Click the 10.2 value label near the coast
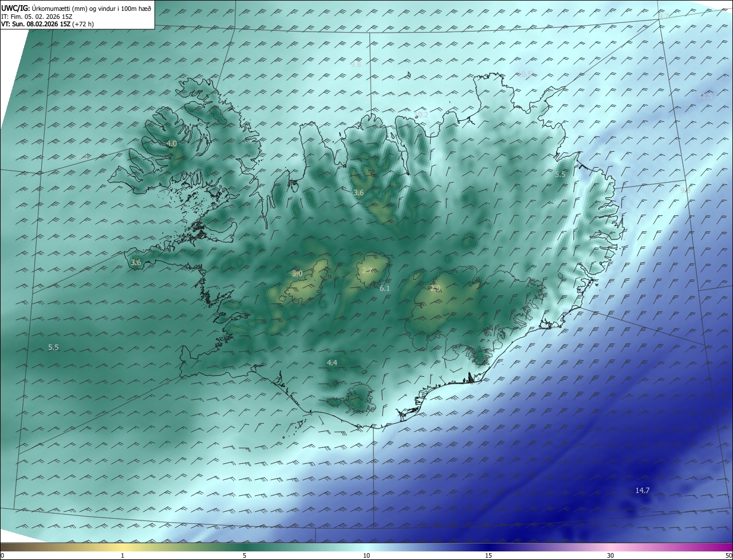 (x=421, y=115)
